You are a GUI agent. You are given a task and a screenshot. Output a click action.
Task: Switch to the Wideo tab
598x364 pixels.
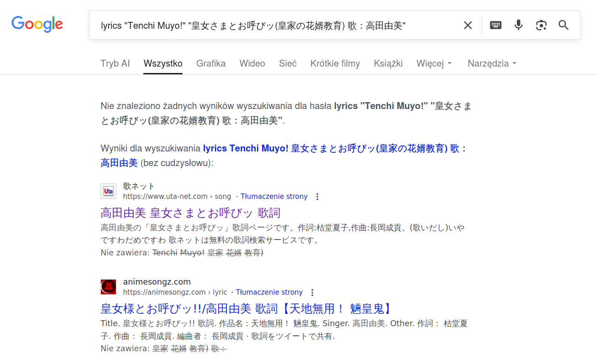[x=252, y=63]
